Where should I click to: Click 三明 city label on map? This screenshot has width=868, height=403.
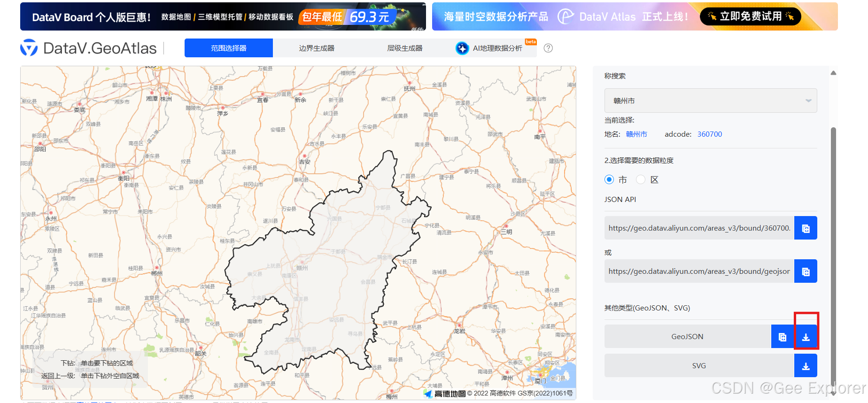(x=506, y=232)
